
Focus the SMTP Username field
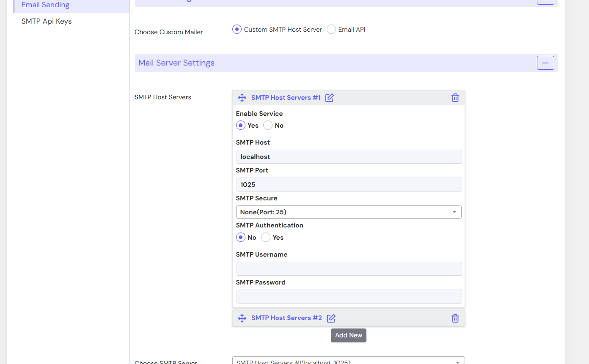pos(349,269)
